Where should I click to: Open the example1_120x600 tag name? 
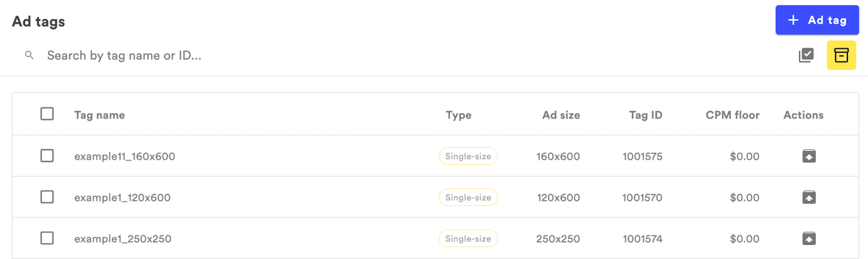(x=123, y=198)
